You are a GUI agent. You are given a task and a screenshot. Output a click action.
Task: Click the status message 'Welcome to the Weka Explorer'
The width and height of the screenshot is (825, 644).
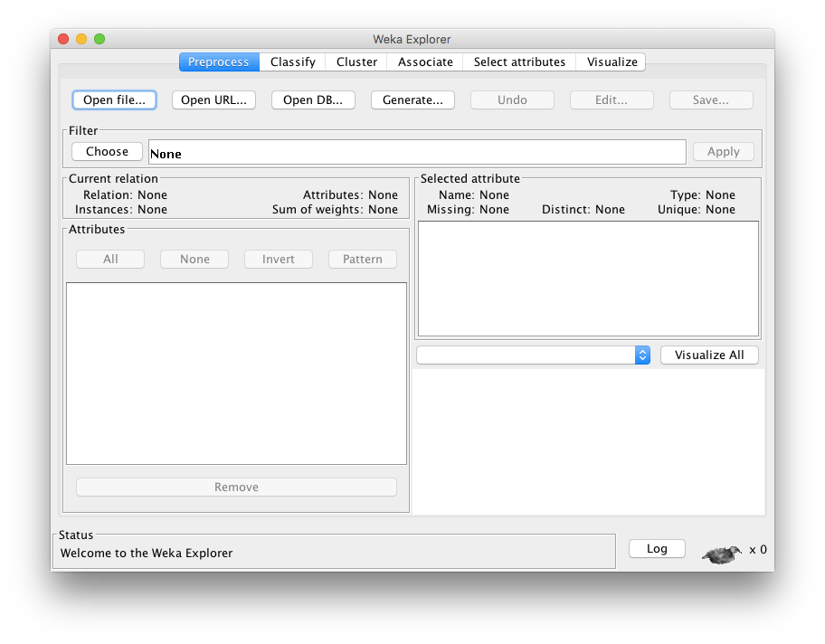[x=147, y=553]
